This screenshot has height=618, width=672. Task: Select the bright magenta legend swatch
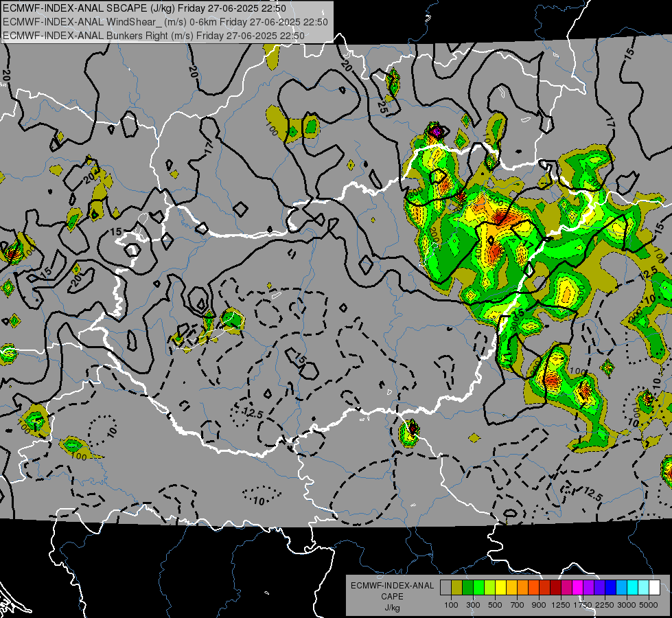(577, 587)
